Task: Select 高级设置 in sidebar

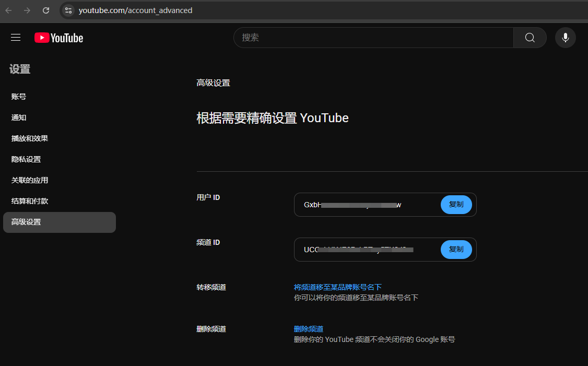Action: click(26, 222)
